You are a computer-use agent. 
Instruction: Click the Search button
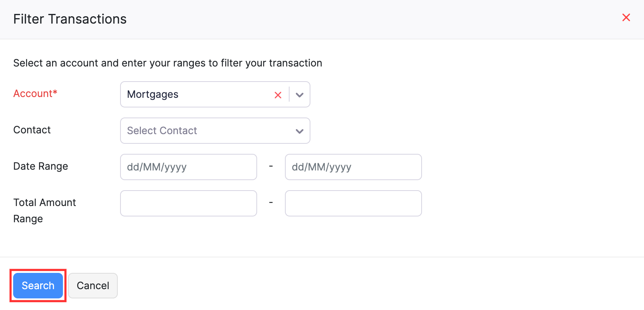(37, 285)
